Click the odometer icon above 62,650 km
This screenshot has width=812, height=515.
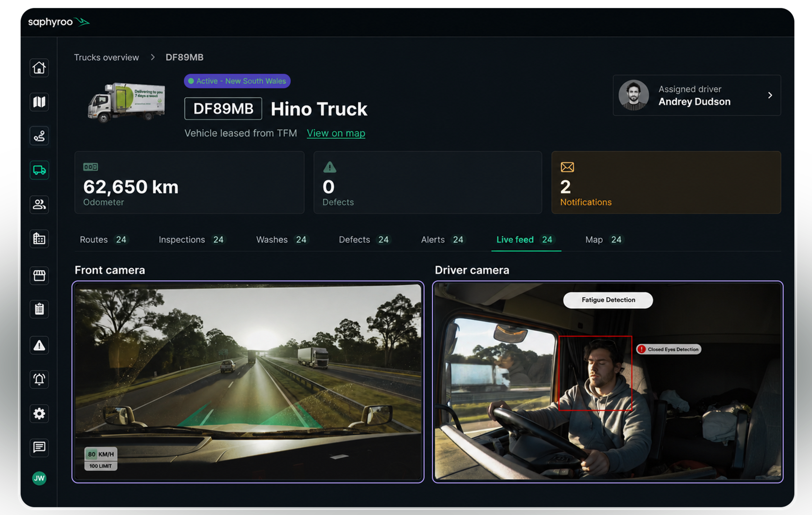click(x=90, y=167)
